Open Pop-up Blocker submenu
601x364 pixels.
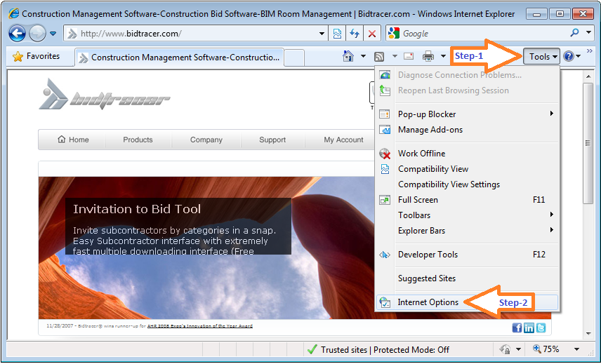(x=467, y=114)
